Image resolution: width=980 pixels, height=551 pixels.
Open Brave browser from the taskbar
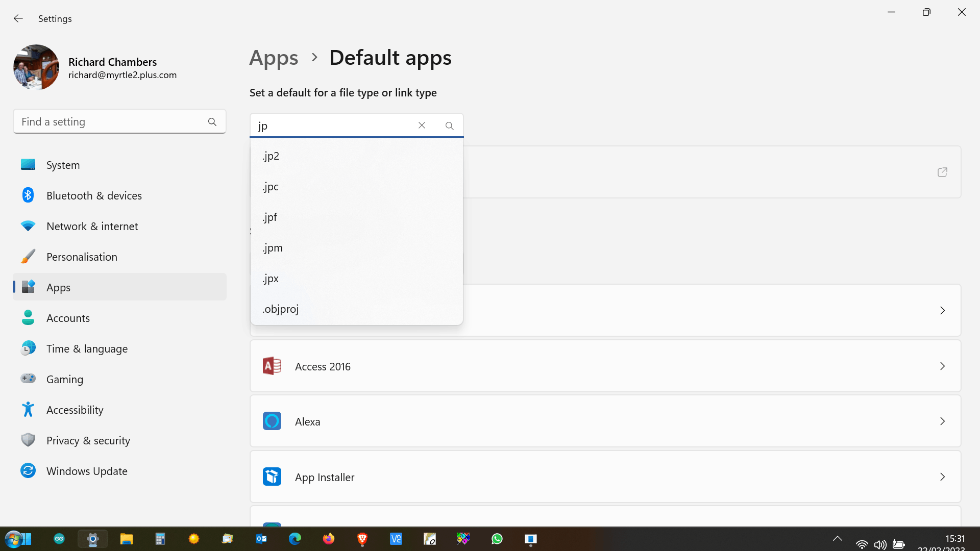pyautogui.click(x=362, y=539)
